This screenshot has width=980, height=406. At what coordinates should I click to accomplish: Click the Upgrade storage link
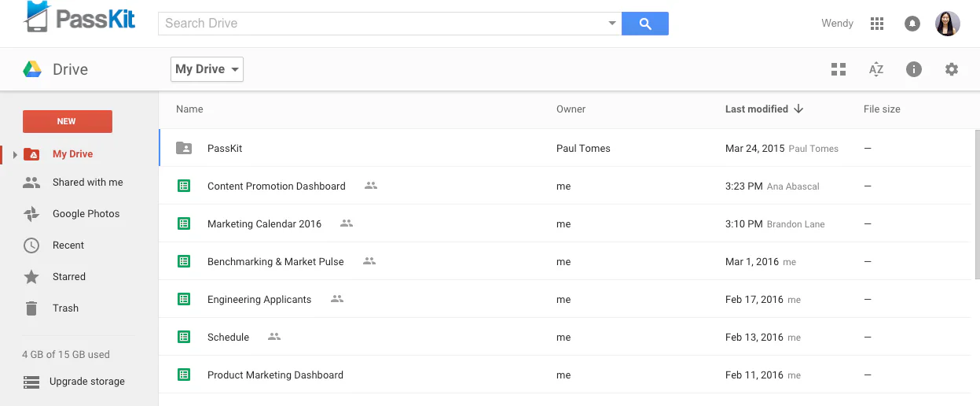[87, 382]
